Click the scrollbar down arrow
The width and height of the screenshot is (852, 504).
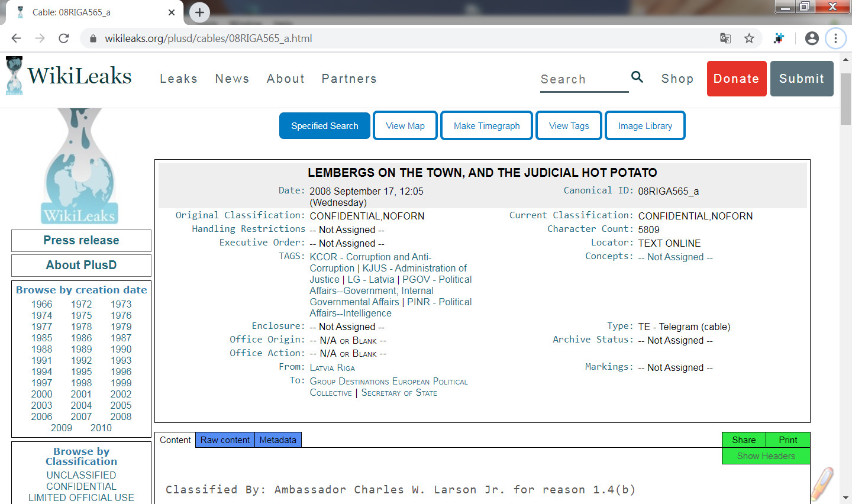846,498
